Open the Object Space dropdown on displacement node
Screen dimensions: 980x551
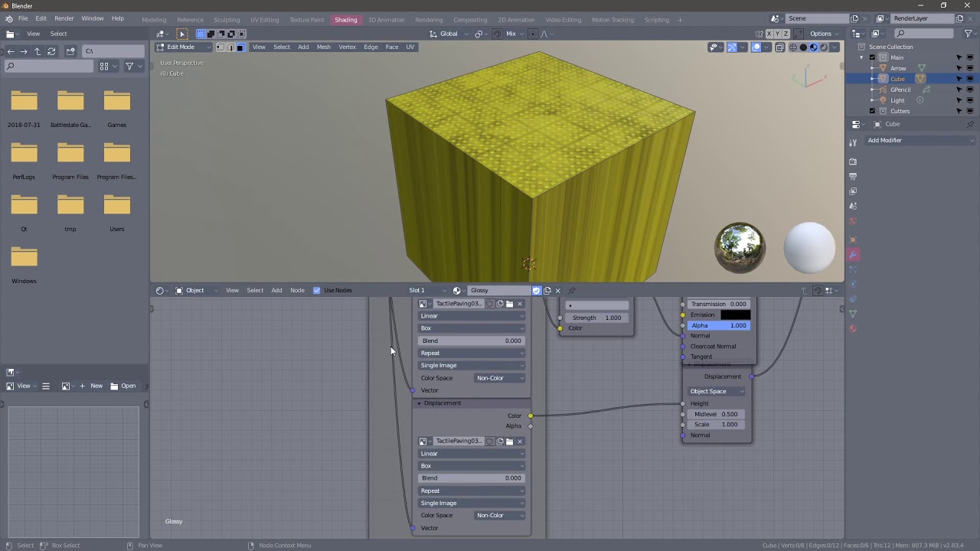click(x=717, y=391)
